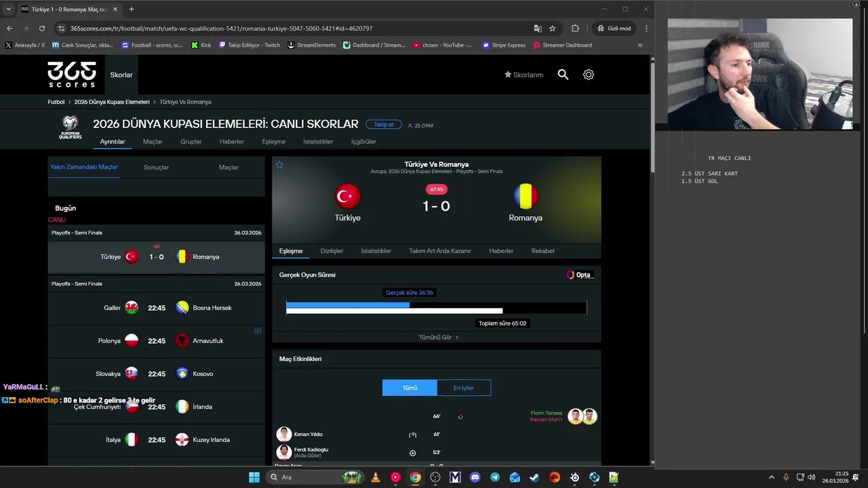
Task: Show hidden system tray icons chevron
Action: click(771, 477)
